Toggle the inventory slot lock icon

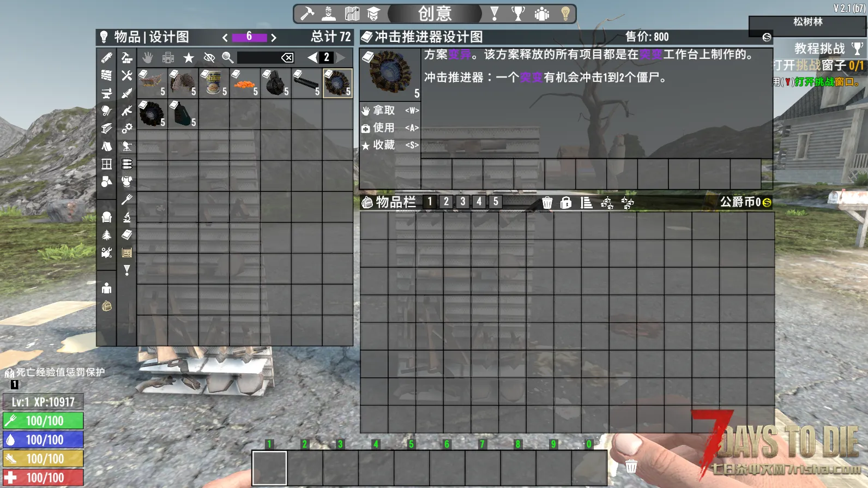566,203
